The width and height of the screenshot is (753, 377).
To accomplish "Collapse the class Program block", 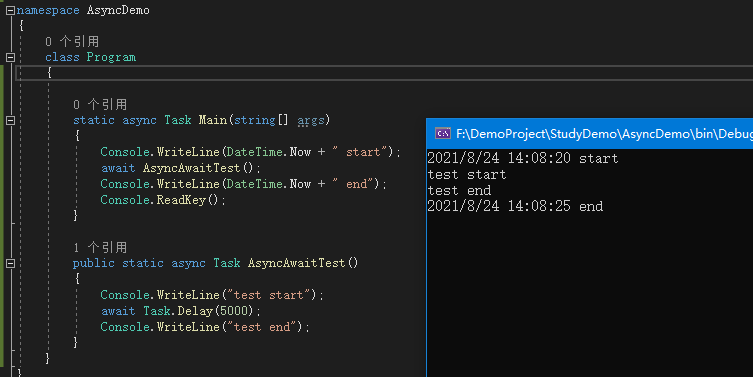I will 10,58.
